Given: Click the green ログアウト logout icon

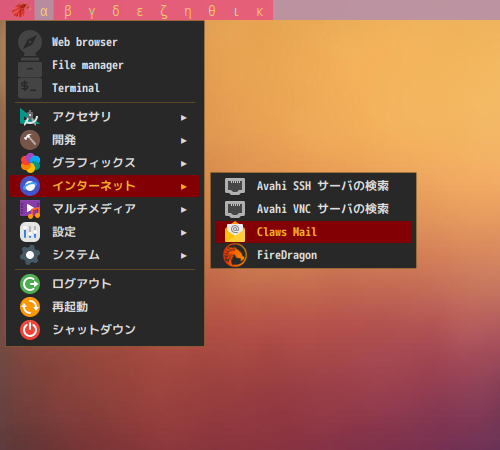Looking at the screenshot, I should (x=30, y=284).
